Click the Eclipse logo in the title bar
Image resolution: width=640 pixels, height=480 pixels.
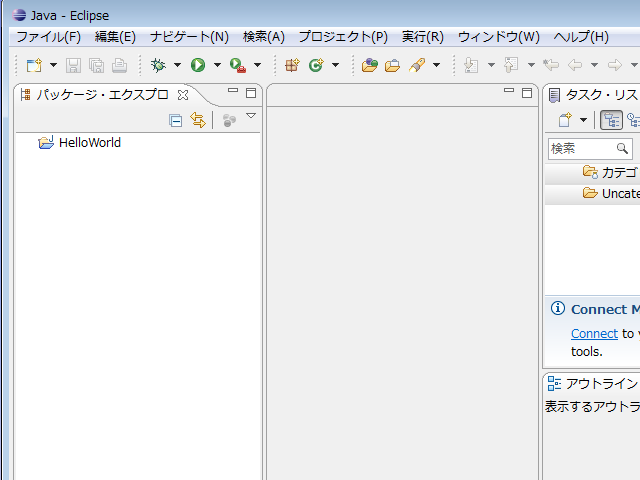[x=19, y=15]
